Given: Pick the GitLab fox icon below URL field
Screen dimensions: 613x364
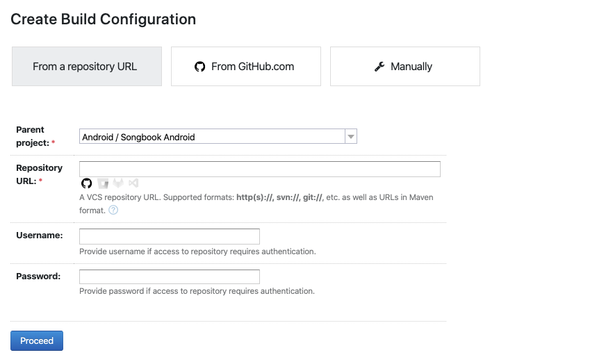Looking at the screenshot, I should point(118,183).
